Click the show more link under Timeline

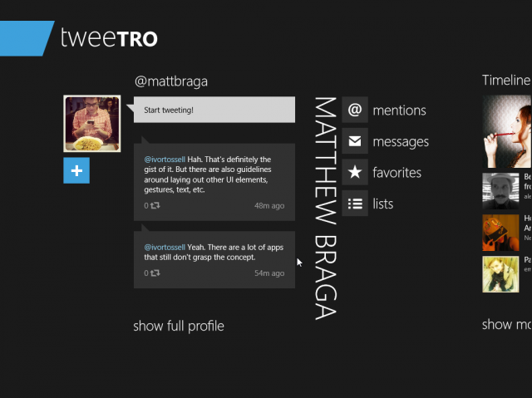tap(507, 324)
